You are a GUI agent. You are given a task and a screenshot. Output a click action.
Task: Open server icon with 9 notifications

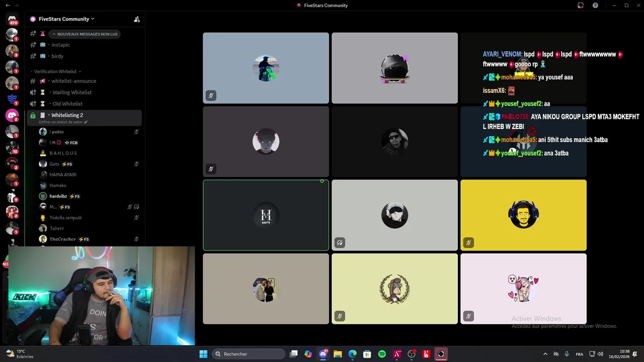click(12, 196)
